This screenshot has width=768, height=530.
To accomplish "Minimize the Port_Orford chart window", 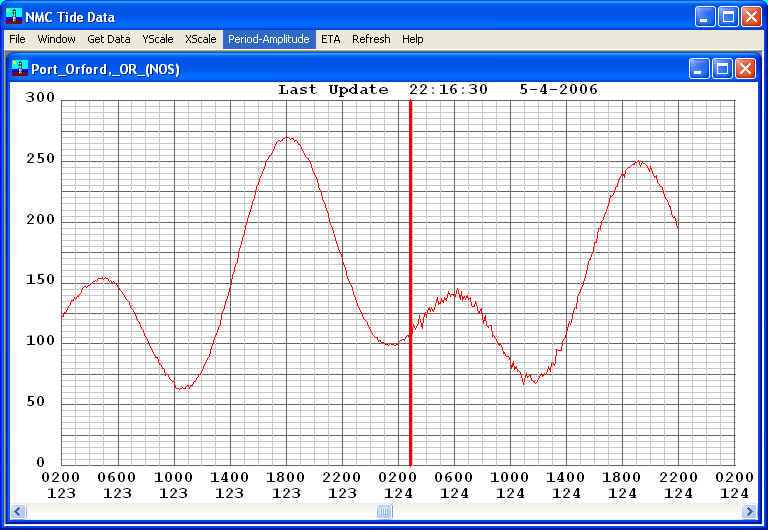I will point(699,69).
